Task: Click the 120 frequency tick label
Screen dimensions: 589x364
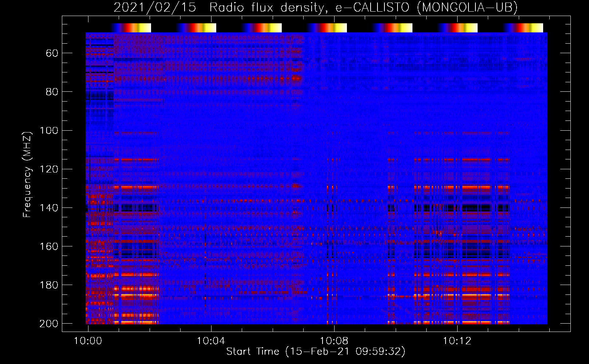Action: tap(49, 169)
